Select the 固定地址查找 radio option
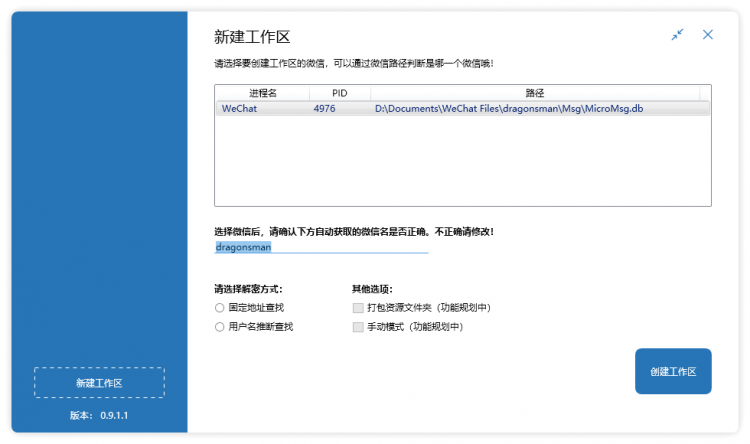Viewport: 750px width, 444px height. (220, 308)
